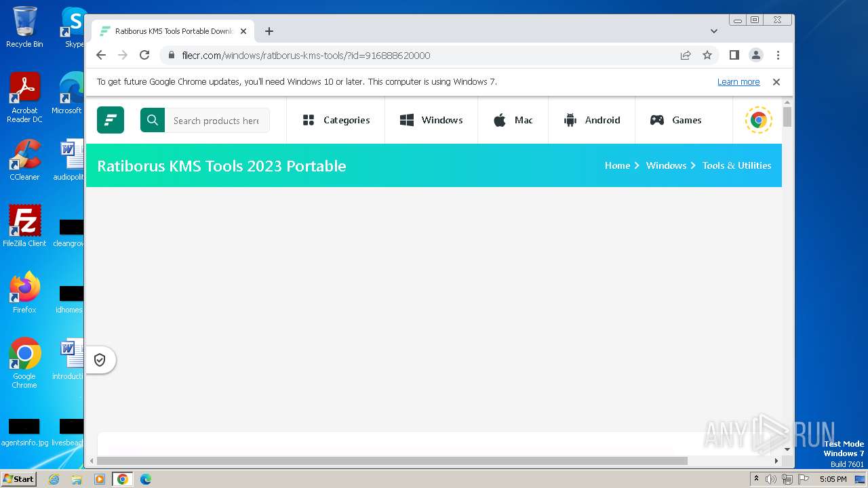Open Microsoft Edge from the taskbar
The width and height of the screenshot is (868, 488).
click(x=146, y=479)
